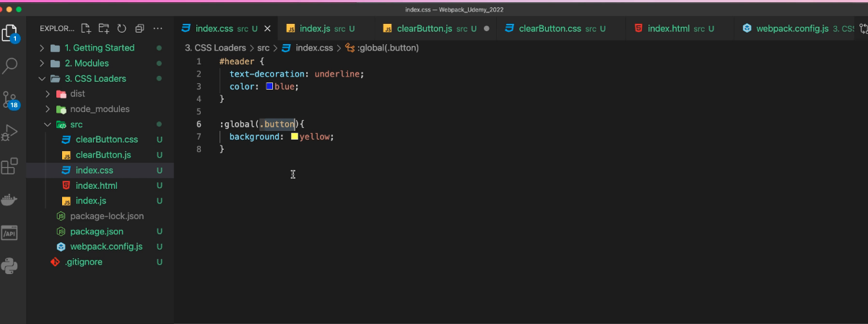Screen dimensions: 868x324
Task: Open Source Control view with 18 badge
Action: coord(10,100)
